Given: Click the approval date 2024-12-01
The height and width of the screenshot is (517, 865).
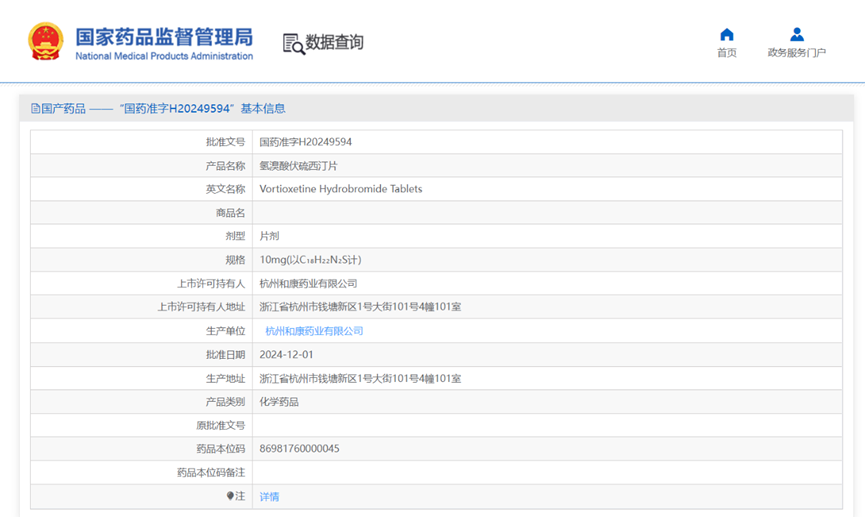Looking at the screenshot, I should pyautogui.click(x=287, y=355).
